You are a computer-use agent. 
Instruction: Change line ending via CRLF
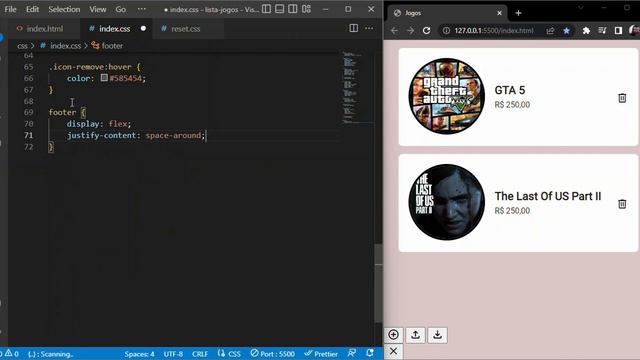pyautogui.click(x=200, y=354)
